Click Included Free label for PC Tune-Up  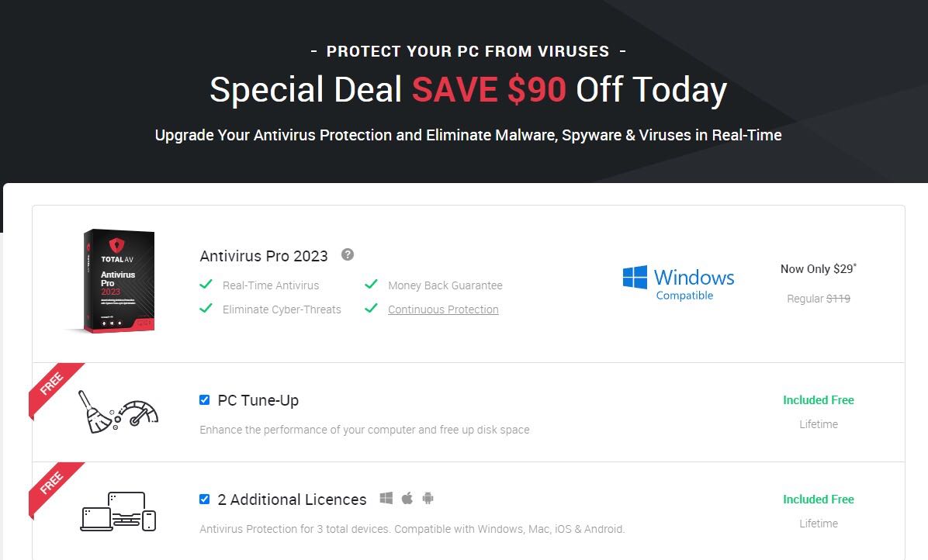[819, 400]
